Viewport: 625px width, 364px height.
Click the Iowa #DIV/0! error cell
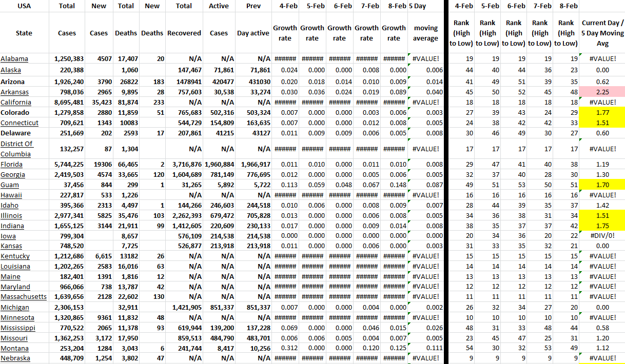(x=602, y=236)
